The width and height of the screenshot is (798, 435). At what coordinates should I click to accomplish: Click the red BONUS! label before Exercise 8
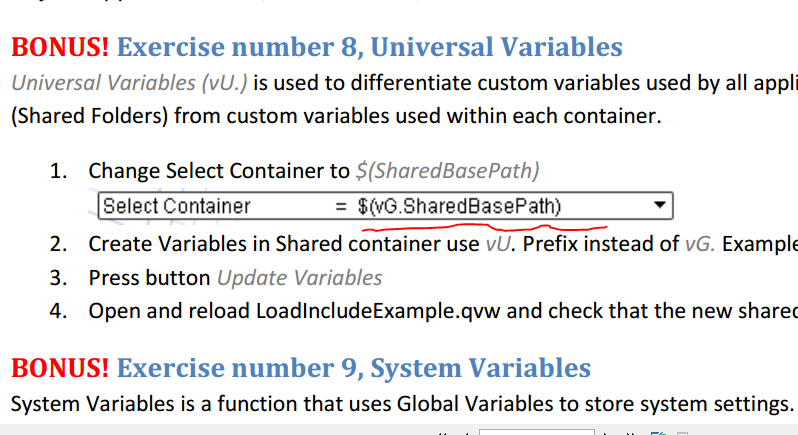coord(60,47)
